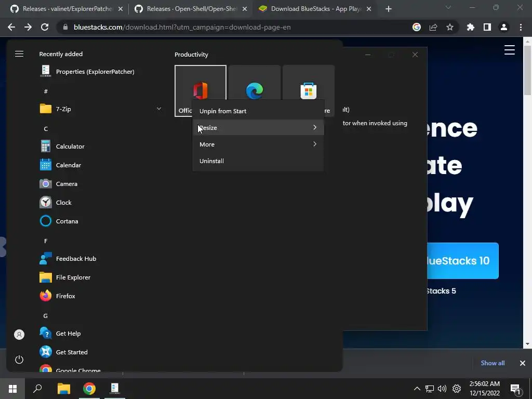The width and height of the screenshot is (532, 399).
Task: Open the Resize submenu
Action: click(x=258, y=128)
